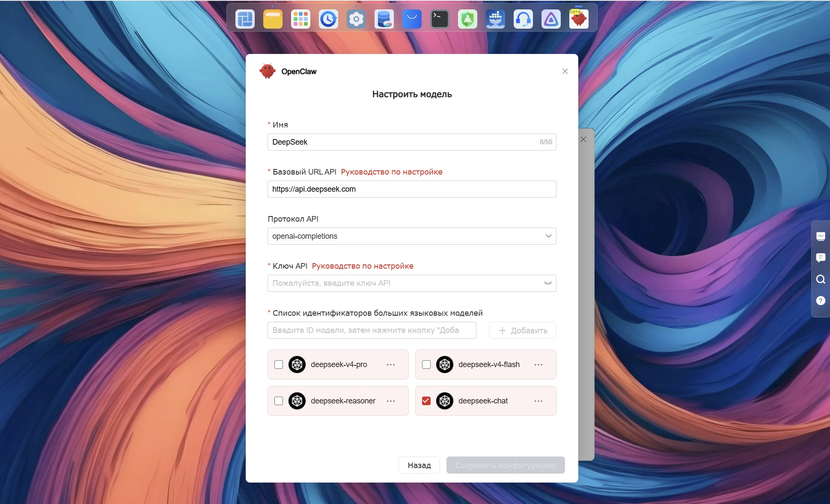Open more options for deepseek-v4-pro

(x=391, y=365)
